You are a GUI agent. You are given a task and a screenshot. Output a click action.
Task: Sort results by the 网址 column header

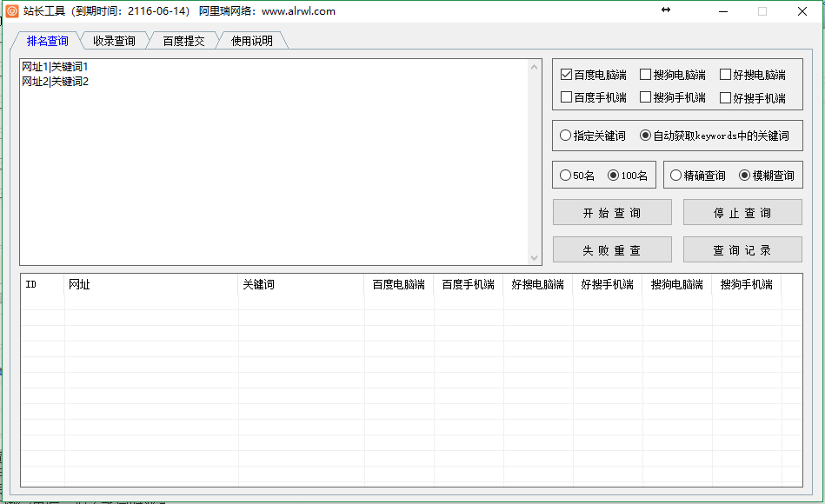tap(151, 285)
